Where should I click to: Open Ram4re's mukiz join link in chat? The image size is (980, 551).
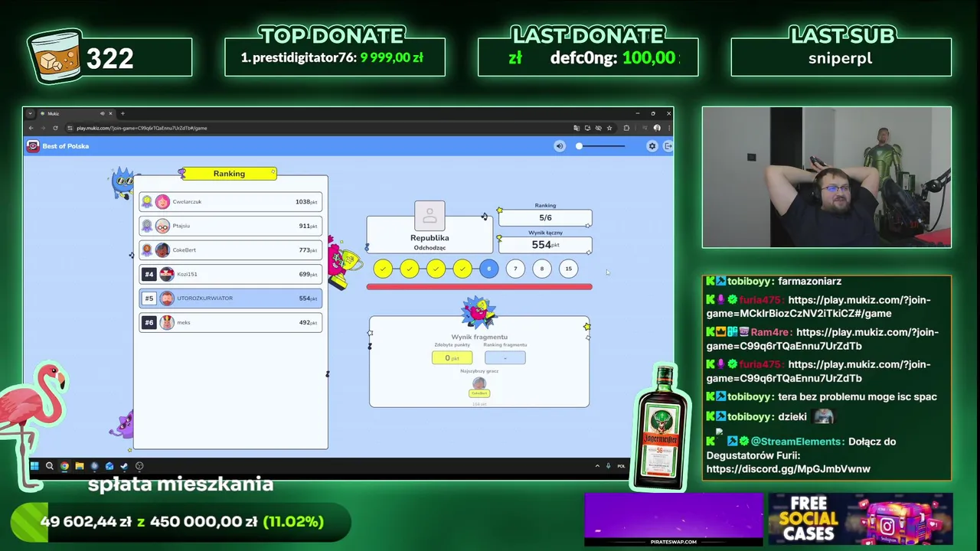822,339
